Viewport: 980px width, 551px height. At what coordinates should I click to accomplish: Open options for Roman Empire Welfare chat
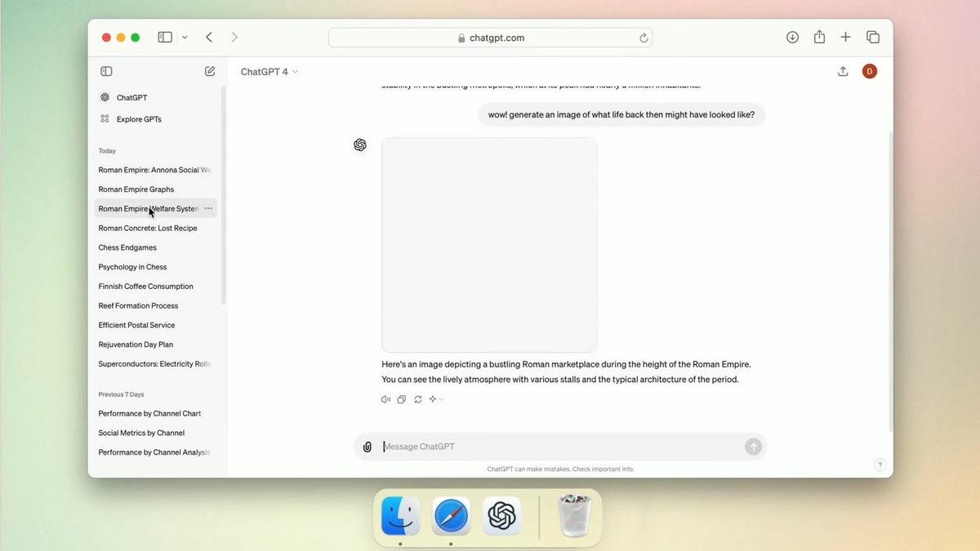pos(208,209)
